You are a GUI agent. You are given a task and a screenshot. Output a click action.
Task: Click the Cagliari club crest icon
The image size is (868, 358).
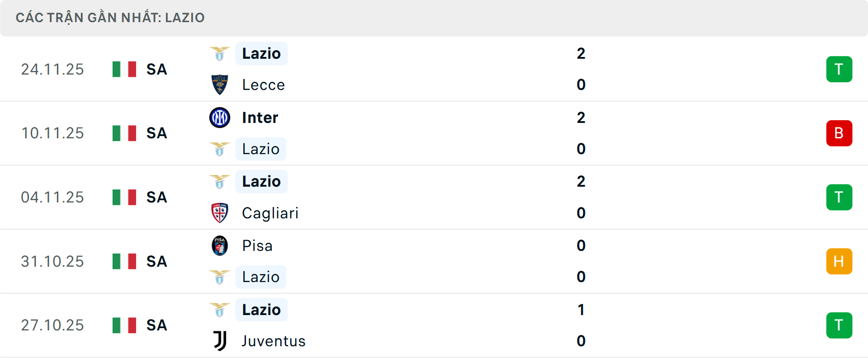click(x=220, y=213)
